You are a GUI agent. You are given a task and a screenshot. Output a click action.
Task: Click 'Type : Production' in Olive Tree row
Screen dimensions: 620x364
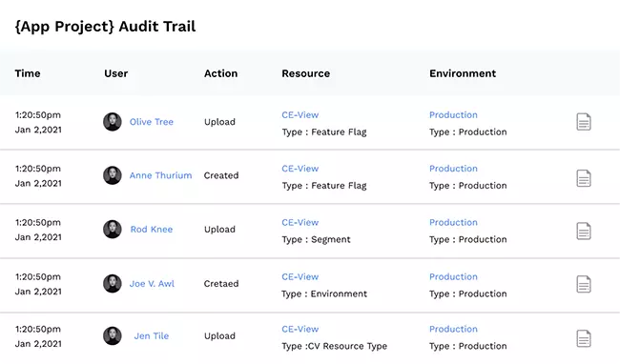(x=468, y=132)
